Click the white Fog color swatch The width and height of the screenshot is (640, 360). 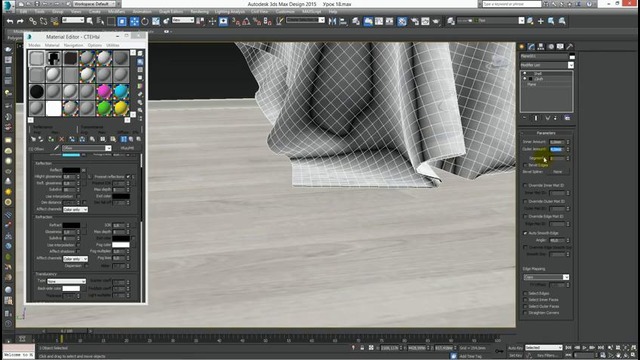tap(121, 245)
